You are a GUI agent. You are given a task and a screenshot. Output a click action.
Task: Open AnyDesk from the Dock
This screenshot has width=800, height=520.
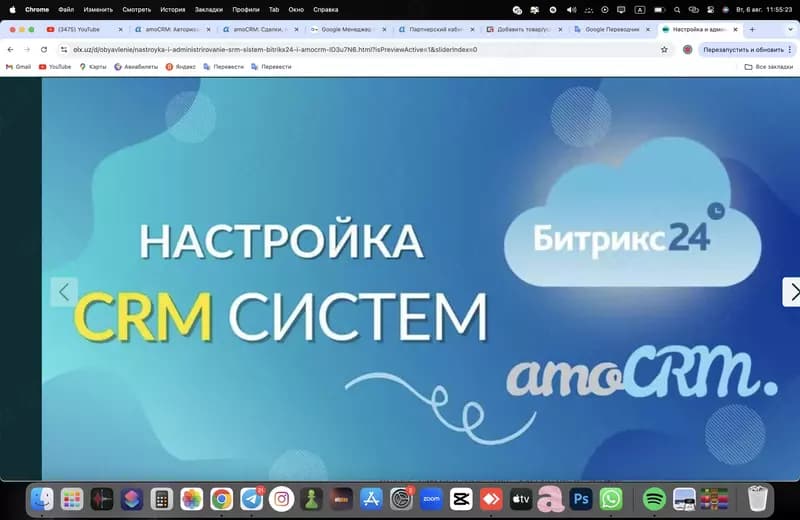pyautogui.click(x=491, y=499)
